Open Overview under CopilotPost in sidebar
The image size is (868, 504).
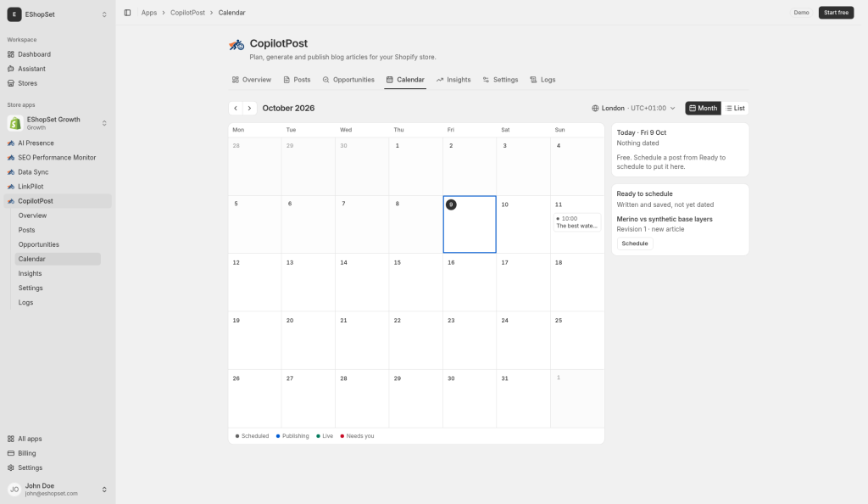click(58, 216)
